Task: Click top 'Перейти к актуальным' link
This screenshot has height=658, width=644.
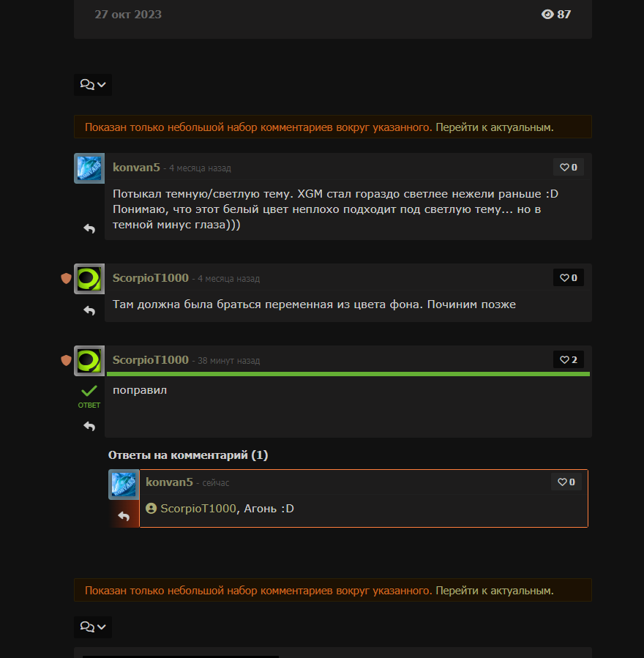Action: click(495, 127)
